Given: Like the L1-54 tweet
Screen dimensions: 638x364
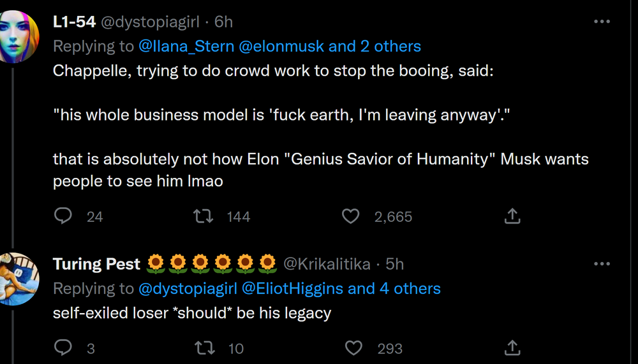Looking at the screenshot, I should pyautogui.click(x=351, y=217).
